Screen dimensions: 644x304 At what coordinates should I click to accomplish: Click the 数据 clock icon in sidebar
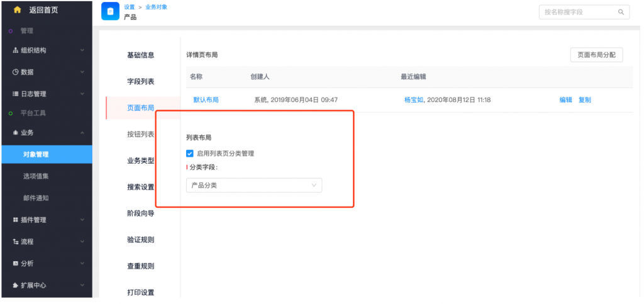(15, 72)
